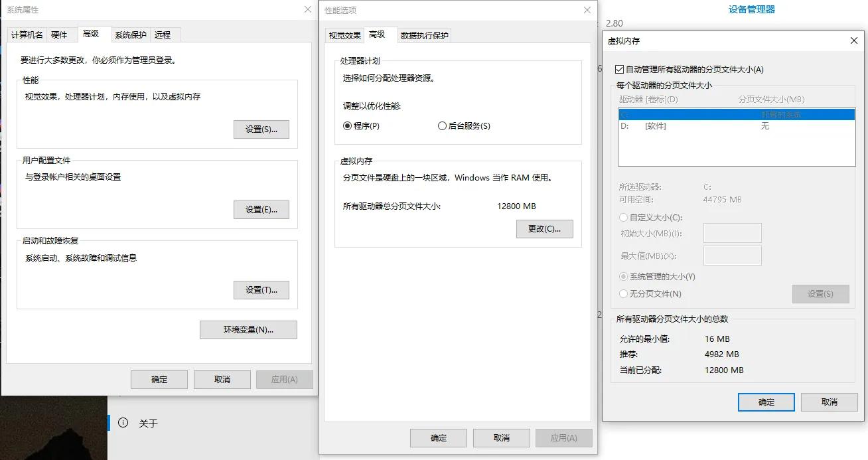The width and height of the screenshot is (868, 460).
Task: Choose the 无分页文件 option
Action: (x=623, y=293)
